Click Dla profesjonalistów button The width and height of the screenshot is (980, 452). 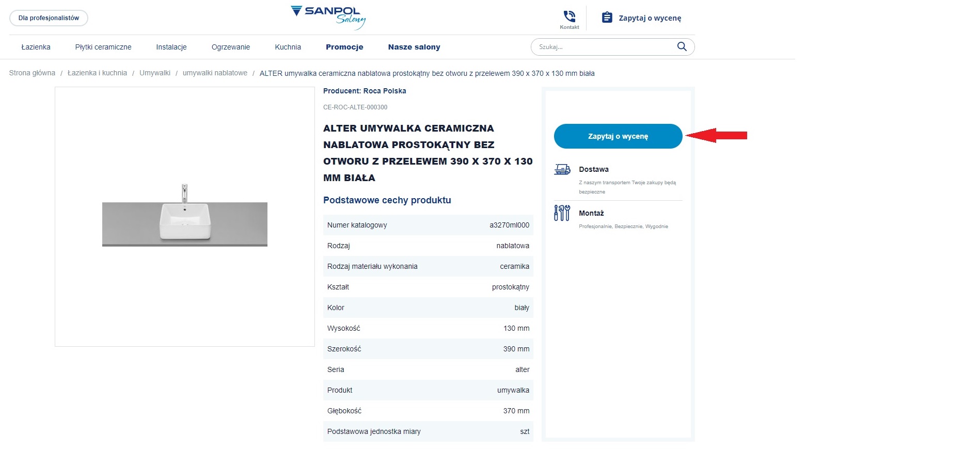point(49,18)
